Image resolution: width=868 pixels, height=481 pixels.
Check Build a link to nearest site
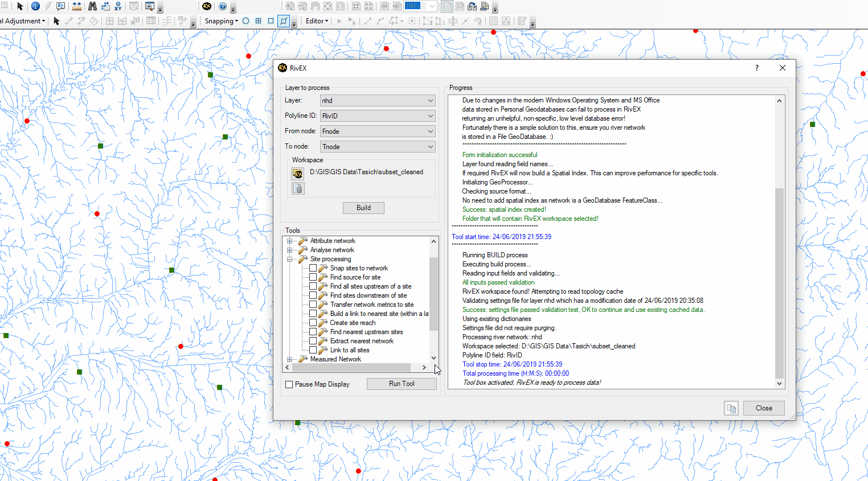pos(313,314)
